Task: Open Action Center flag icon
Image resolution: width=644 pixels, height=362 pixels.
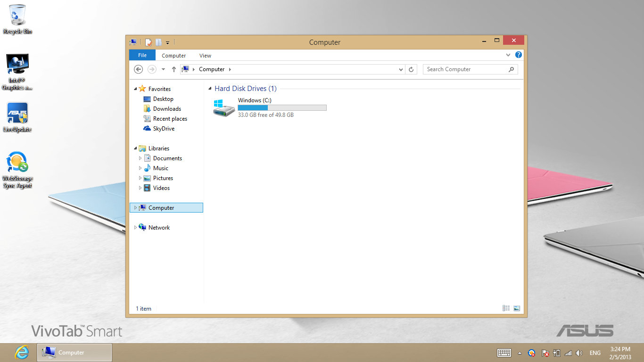Action: point(545,353)
